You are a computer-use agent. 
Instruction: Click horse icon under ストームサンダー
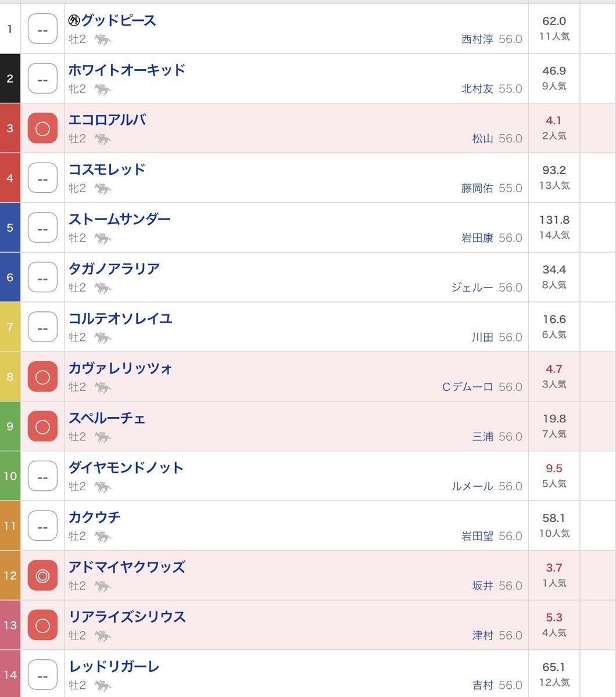coord(103,238)
